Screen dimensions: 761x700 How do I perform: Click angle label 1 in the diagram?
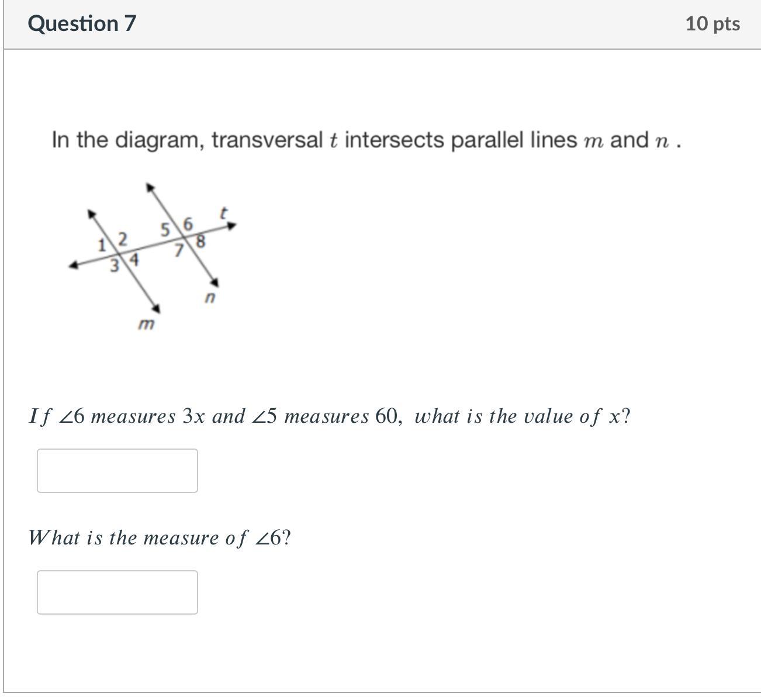(102, 245)
